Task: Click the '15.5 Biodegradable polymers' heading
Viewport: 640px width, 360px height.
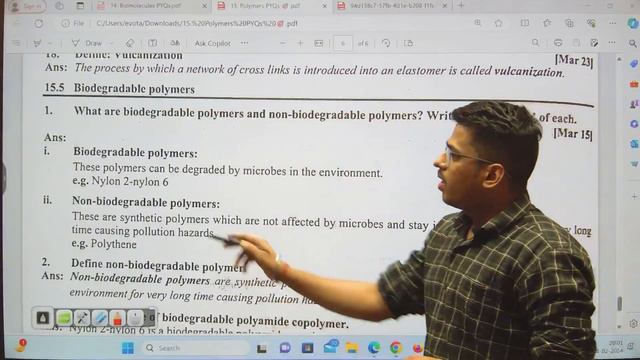Action: pos(120,88)
